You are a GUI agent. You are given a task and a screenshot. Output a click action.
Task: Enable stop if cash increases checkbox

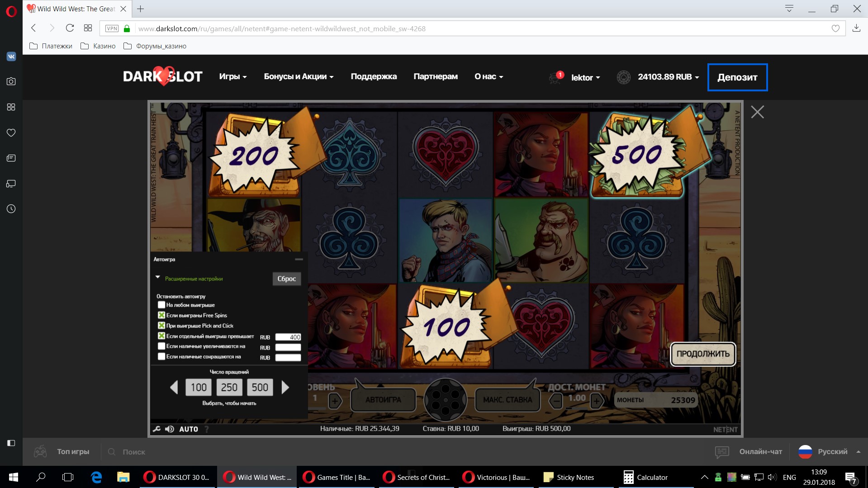tap(161, 346)
